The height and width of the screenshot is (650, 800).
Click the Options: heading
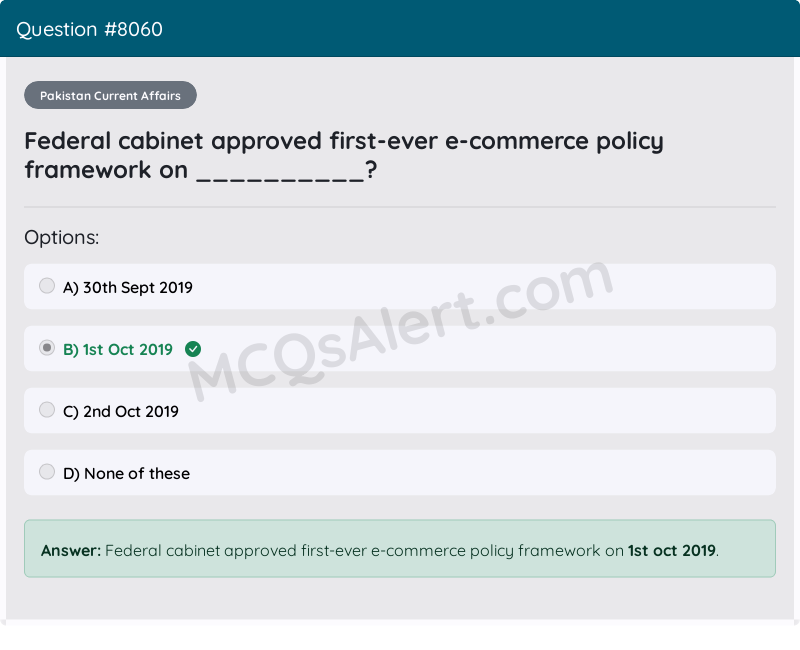pos(62,238)
